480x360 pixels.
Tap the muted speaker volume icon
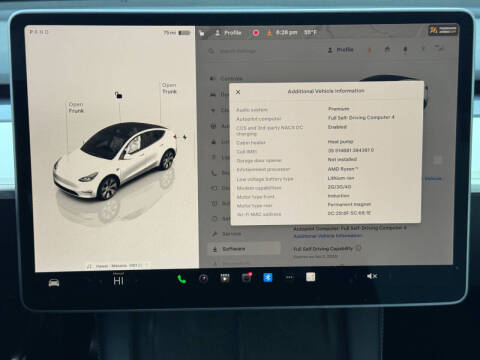point(372,276)
